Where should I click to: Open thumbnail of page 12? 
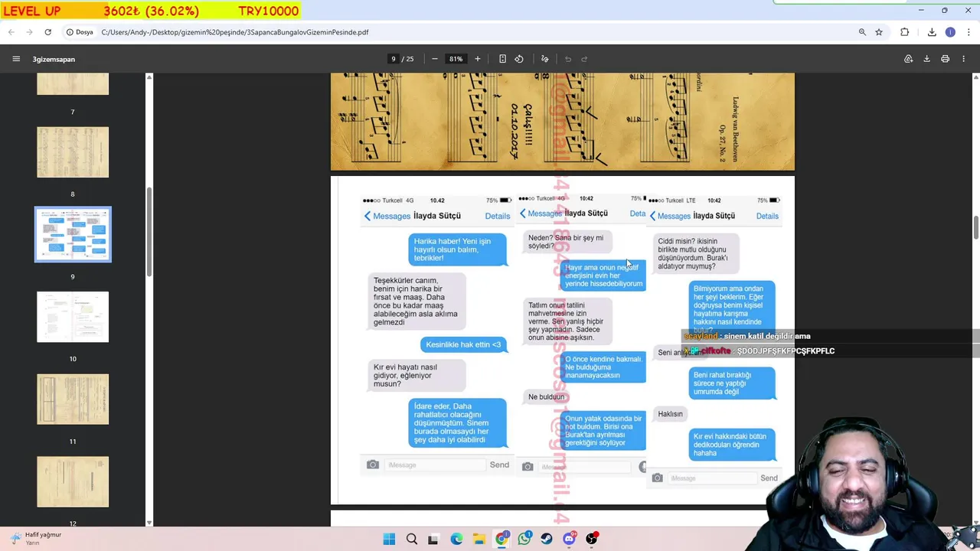(x=73, y=481)
